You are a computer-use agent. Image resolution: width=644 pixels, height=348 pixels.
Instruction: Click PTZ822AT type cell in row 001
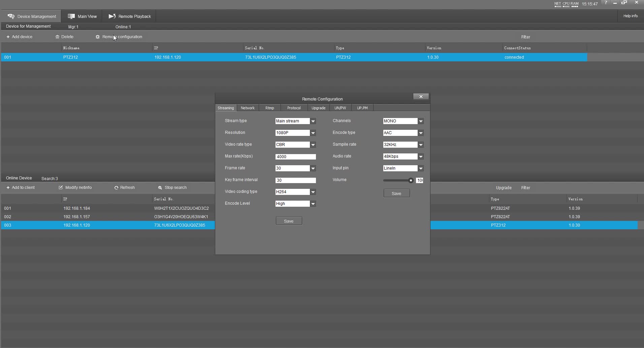(500, 208)
